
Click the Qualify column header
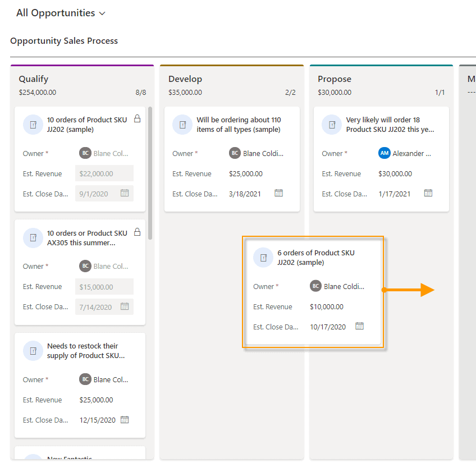pyautogui.click(x=33, y=79)
